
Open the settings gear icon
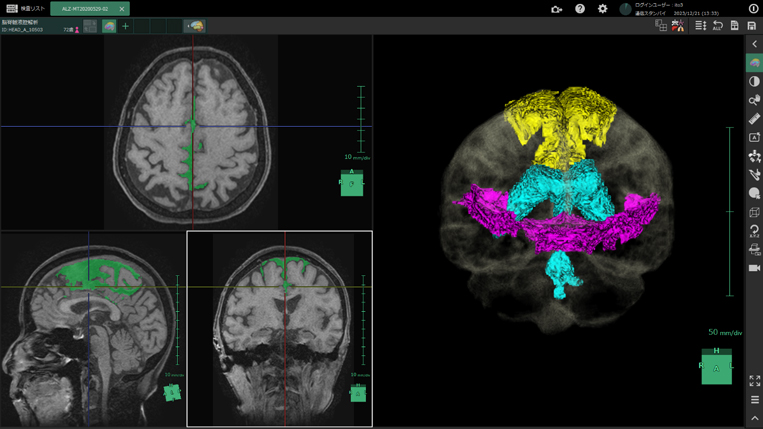coord(602,9)
